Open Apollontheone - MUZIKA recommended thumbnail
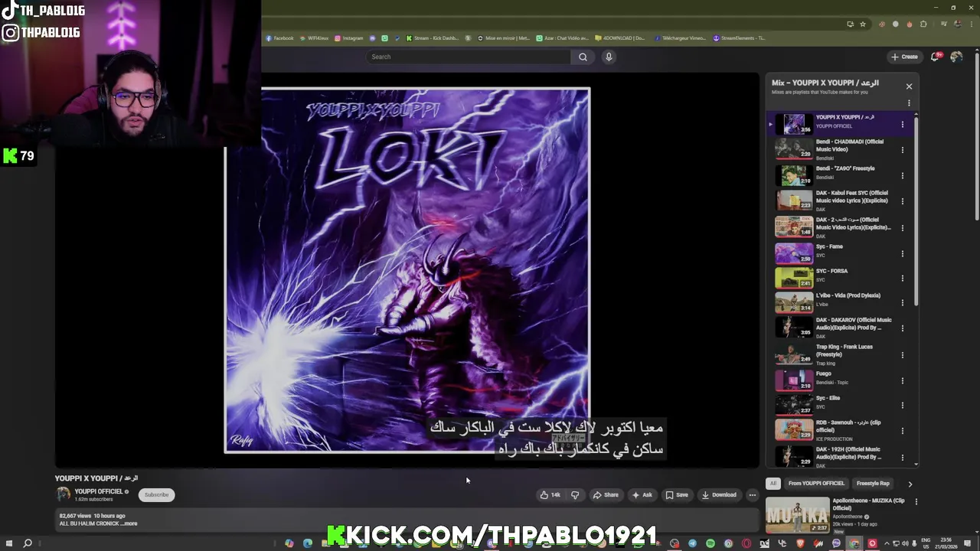The height and width of the screenshot is (551, 980). tap(797, 515)
